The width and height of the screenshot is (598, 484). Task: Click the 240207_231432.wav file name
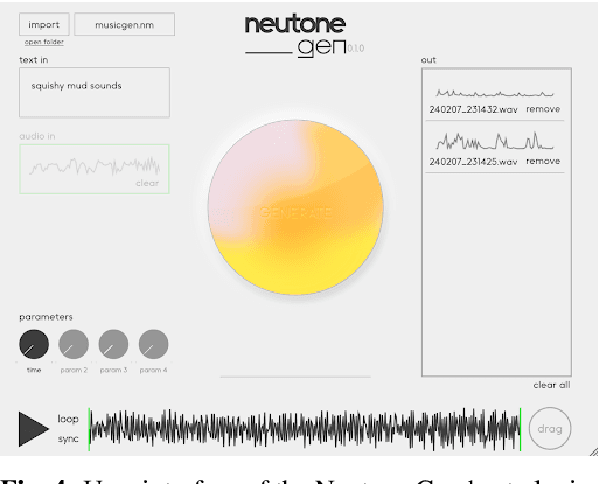[x=473, y=109]
